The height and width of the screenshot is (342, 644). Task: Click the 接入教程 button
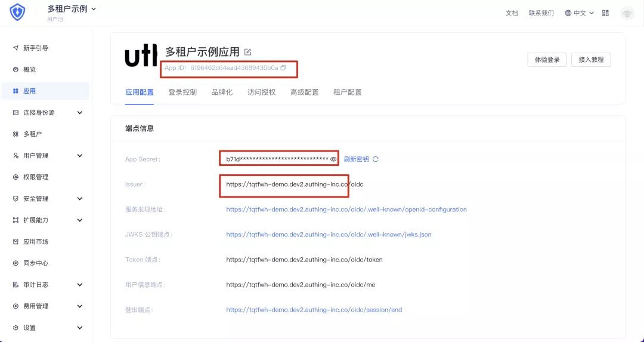[x=591, y=60]
